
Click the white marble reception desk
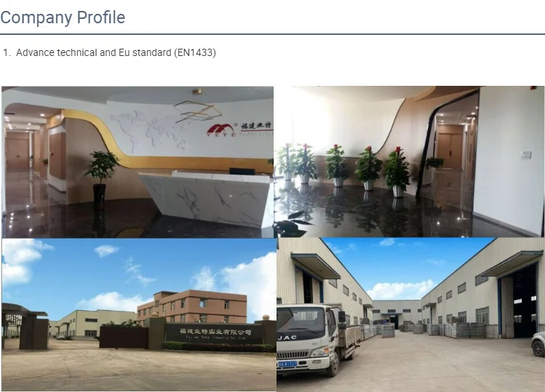205,198
